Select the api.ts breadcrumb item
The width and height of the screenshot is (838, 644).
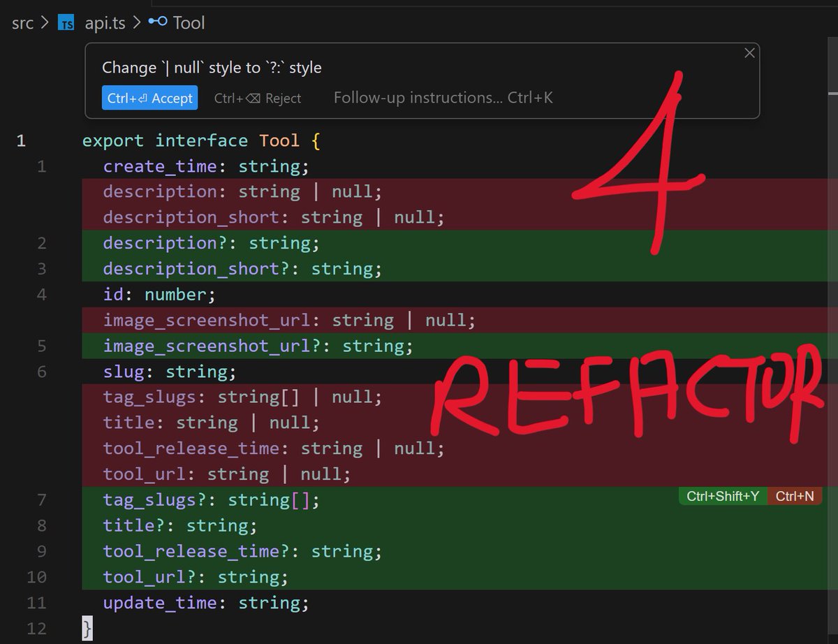tap(105, 23)
